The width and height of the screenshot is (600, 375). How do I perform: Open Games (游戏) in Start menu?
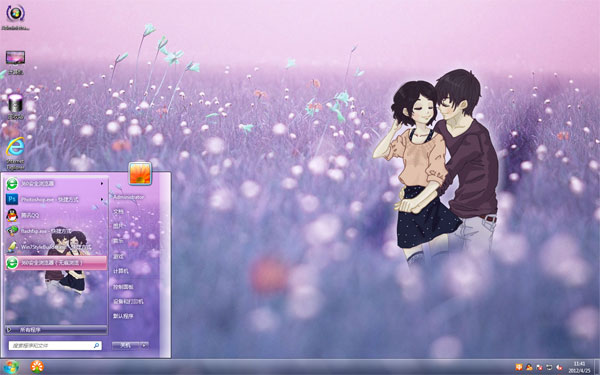click(x=118, y=256)
